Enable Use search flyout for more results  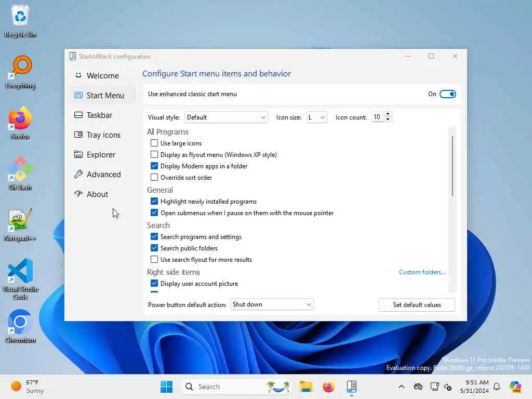154,260
